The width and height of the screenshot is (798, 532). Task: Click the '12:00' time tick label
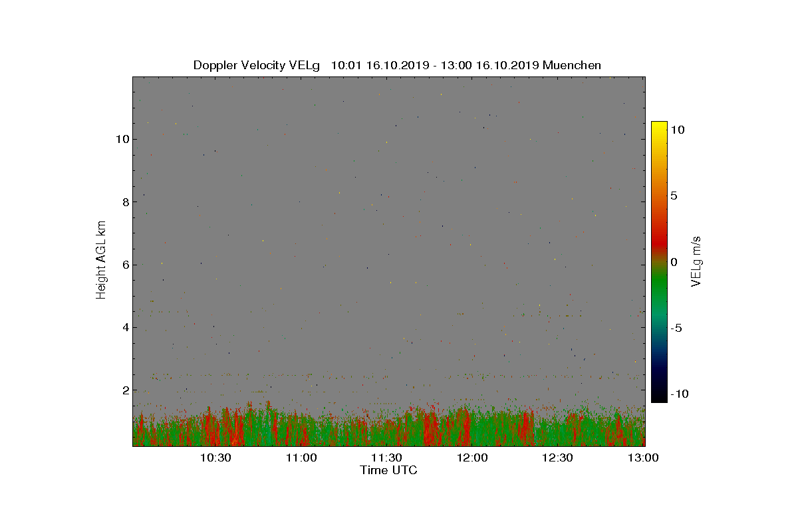click(472, 458)
